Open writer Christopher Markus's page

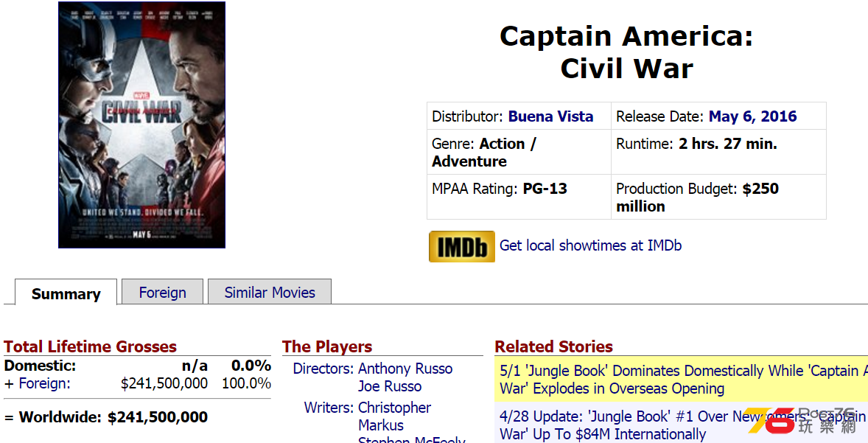tap(395, 416)
